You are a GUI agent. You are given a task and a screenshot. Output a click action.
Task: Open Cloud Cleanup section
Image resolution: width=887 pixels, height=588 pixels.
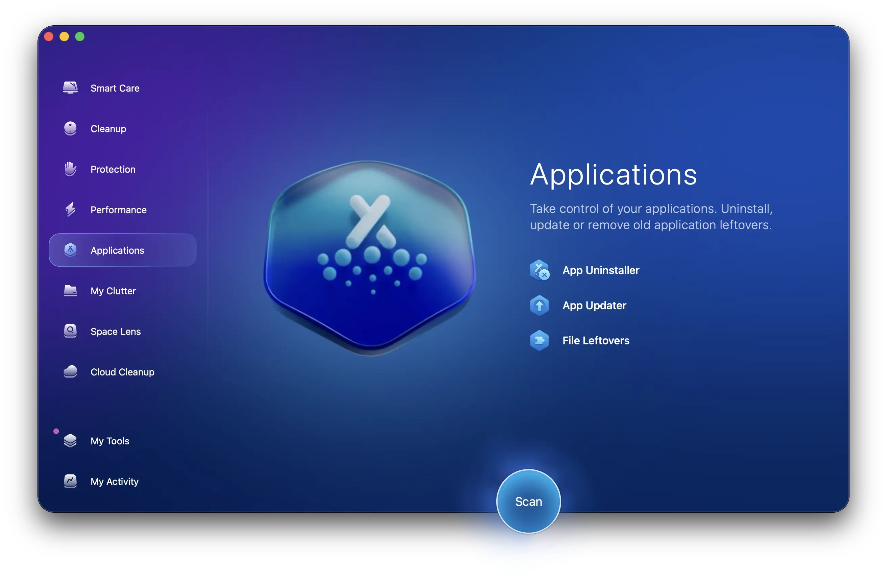pyautogui.click(x=123, y=372)
